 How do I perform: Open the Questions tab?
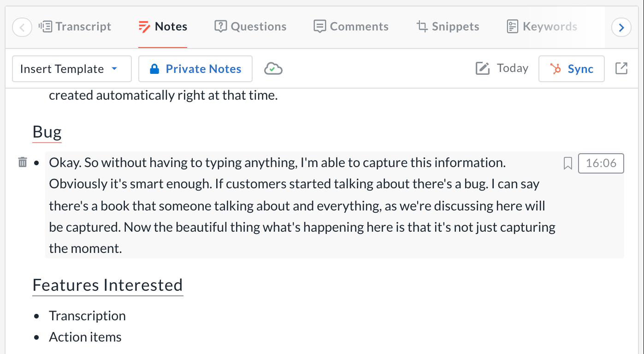click(250, 27)
